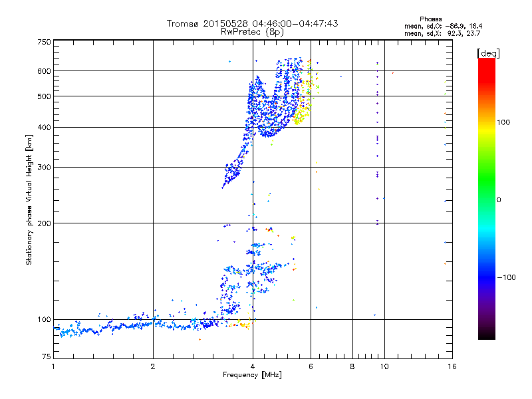Click the x-axis tick label "4"

pyautogui.click(x=253, y=366)
